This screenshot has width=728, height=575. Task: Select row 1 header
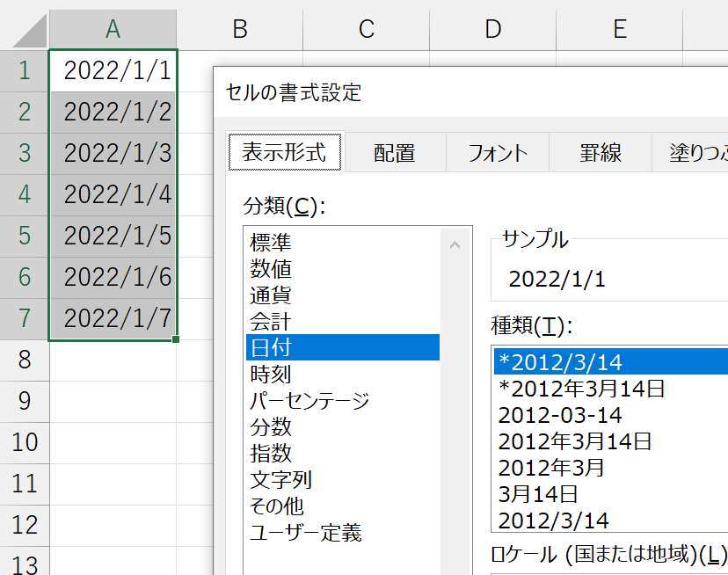[24, 71]
